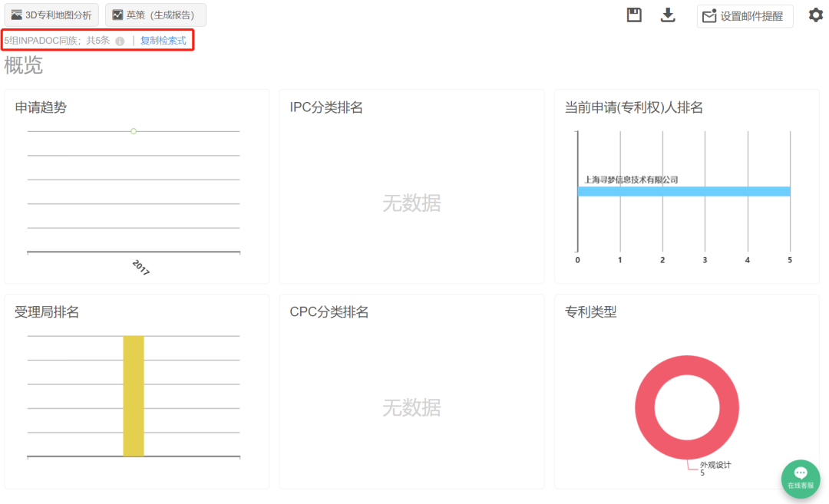The width and height of the screenshot is (829, 504).
Task: Click 设置邮件提醒 button
Action: [745, 16]
